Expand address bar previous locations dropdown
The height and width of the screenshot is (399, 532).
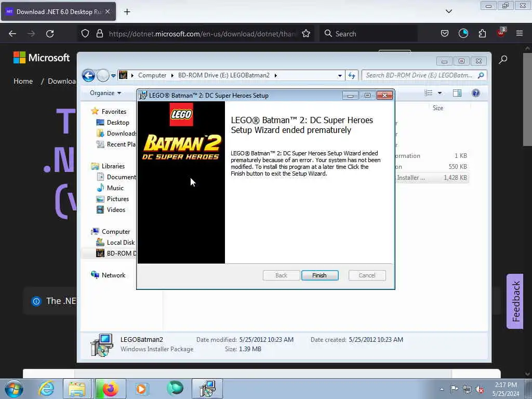(340, 76)
